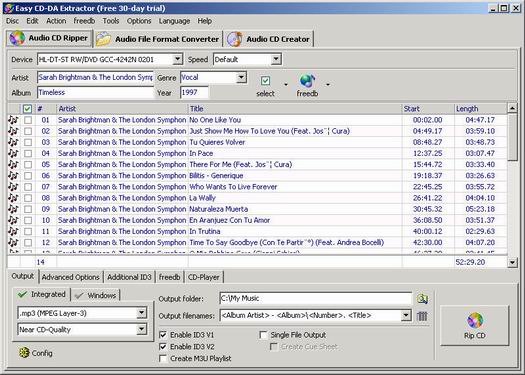Click the Rip CD disc icon
This screenshot has height=375, width=525.
475,320
